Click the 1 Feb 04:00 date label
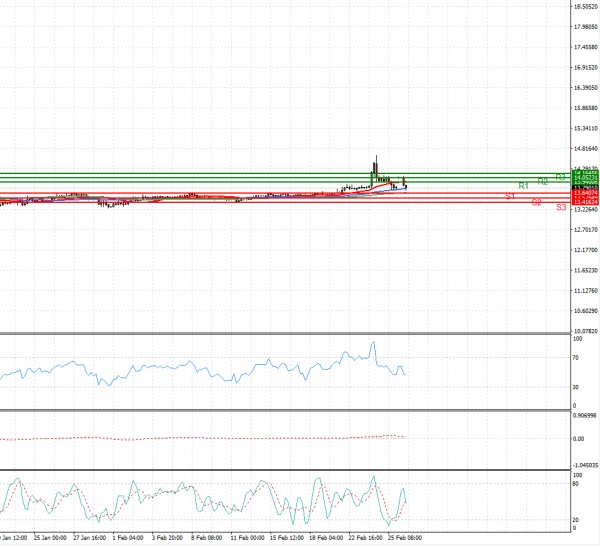 point(129,538)
